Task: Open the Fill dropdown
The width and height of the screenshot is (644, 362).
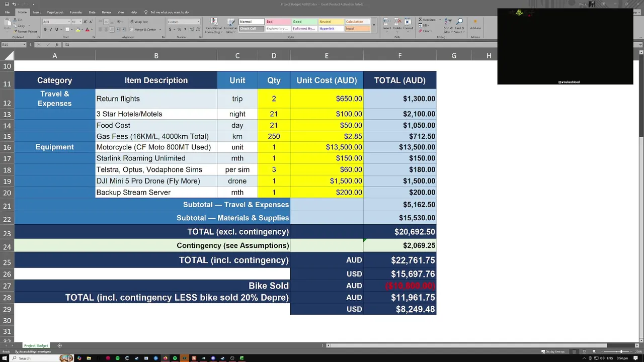Action: pyautogui.click(x=424, y=25)
